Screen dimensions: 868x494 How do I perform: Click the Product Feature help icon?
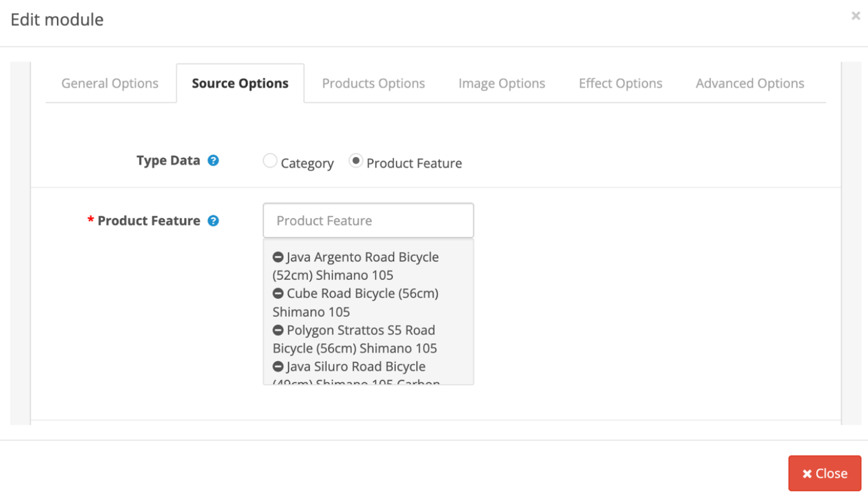click(213, 221)
